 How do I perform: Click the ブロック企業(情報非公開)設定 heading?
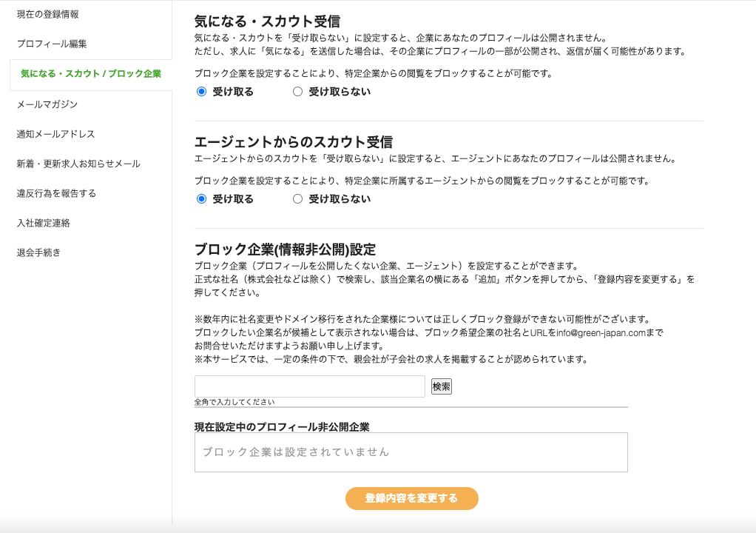pyautogui.click(x=285, y=249)
